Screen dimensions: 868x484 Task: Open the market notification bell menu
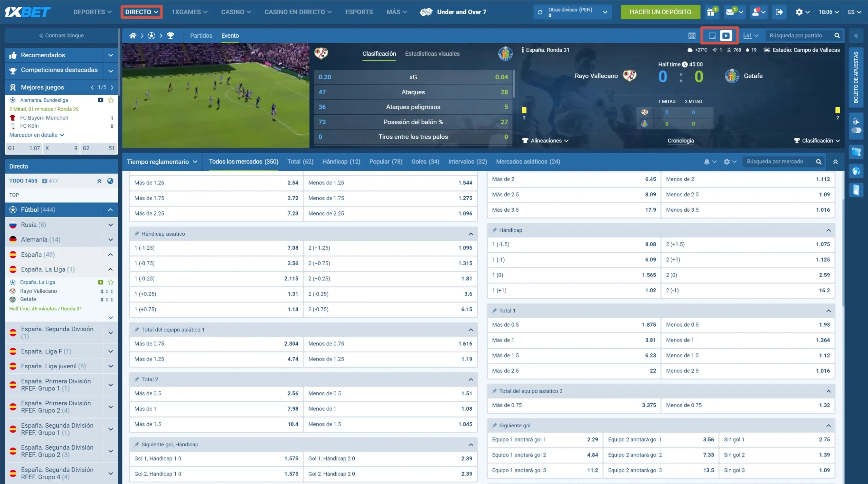[x=710, y=162]
